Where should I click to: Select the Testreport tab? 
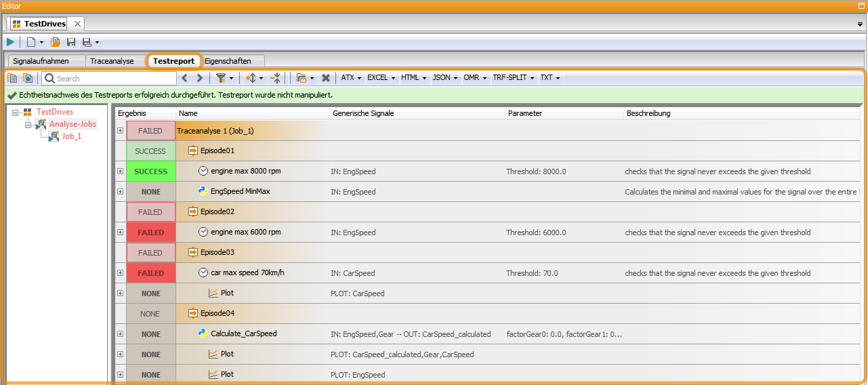pyautogui.click(x=173, y=61)
